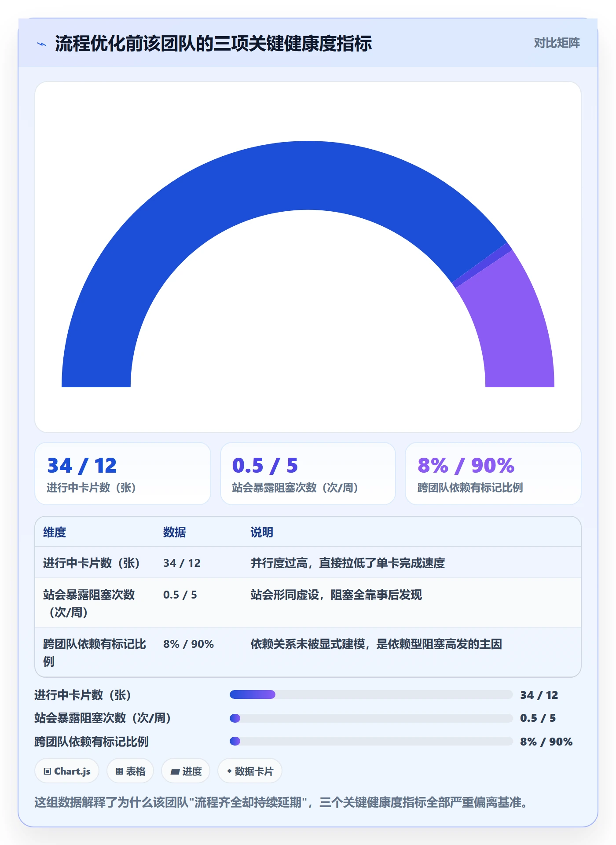616x845 pixels.
Task: Click the lightning icon beside the title
Action: click(42, 44)
